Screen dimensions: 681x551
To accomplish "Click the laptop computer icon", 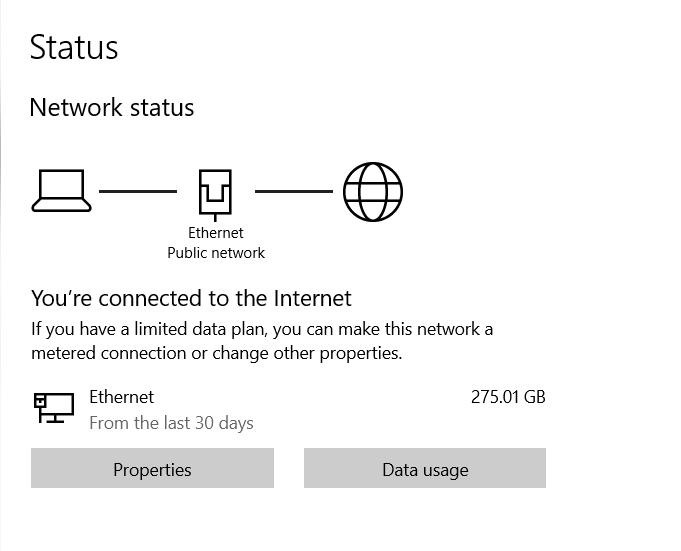I will pyautogui.click(x=62, y=191).
